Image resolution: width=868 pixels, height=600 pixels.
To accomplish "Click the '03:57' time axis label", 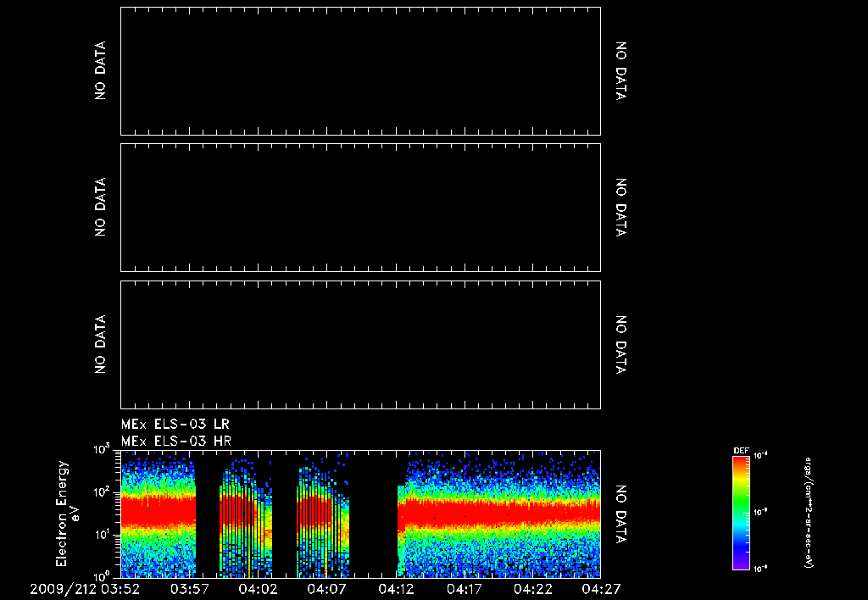I will coord(189,589).
